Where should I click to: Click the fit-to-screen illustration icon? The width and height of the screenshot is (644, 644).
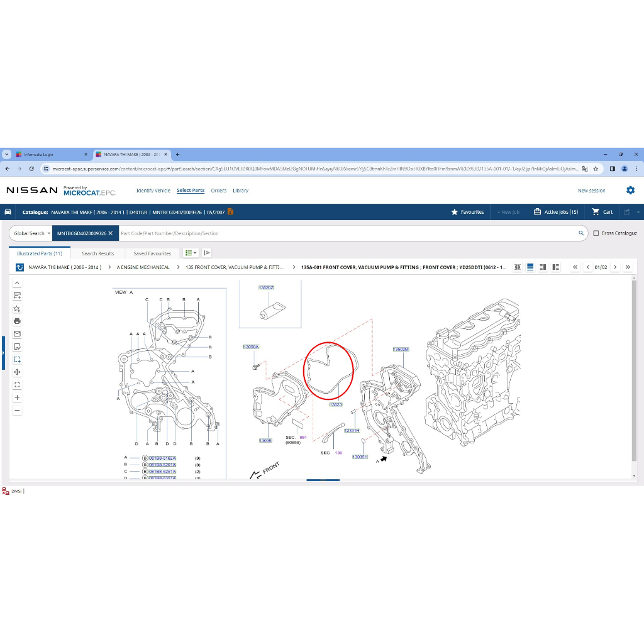point(17,385)
